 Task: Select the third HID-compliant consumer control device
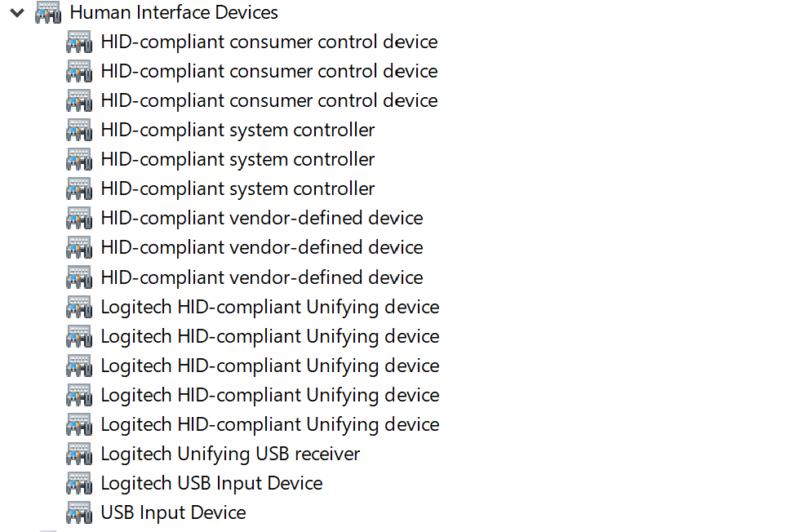tap(269, 100)
